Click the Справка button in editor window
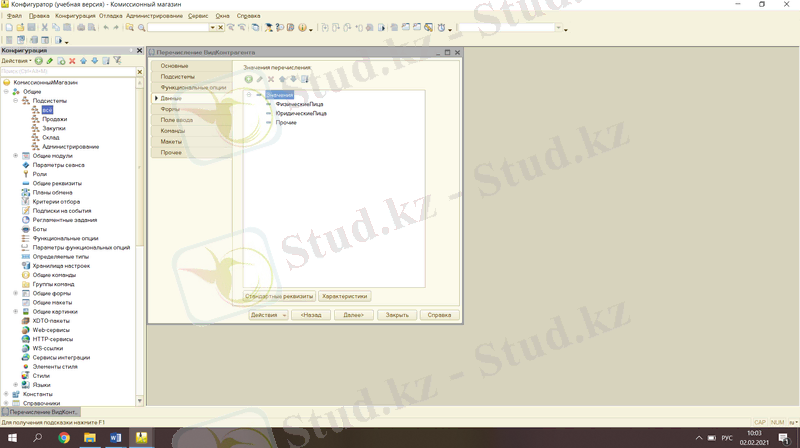 click(x=439, y=315)
